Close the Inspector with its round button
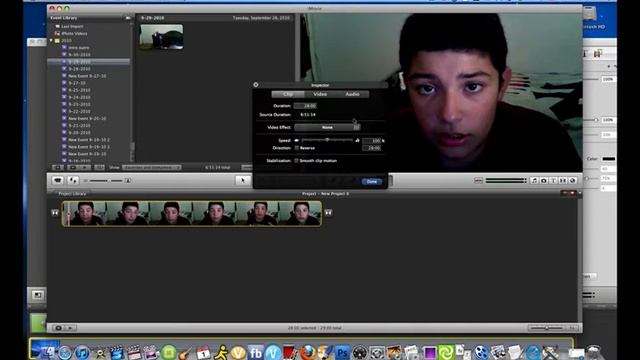 (256, 85)
